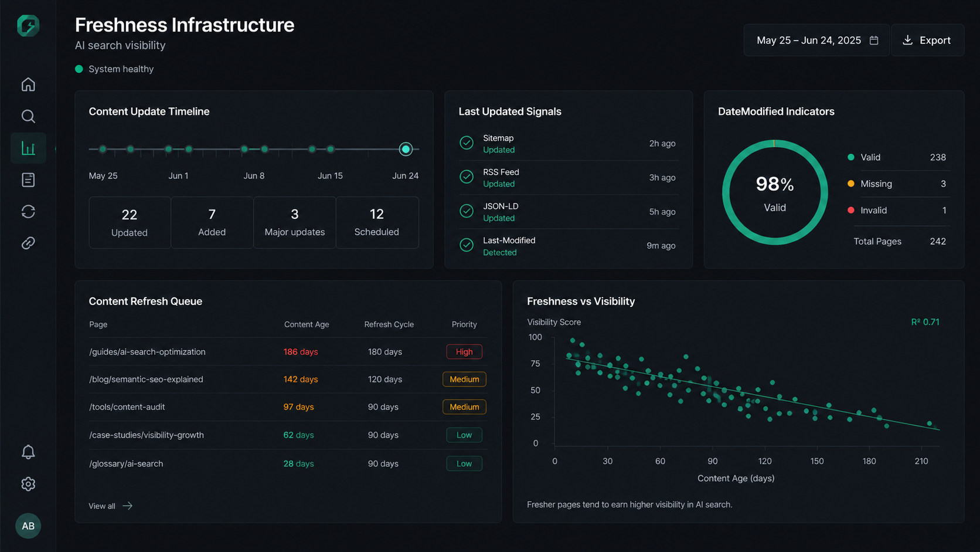Select the first timeline dot near May 25

coord(103,149)
